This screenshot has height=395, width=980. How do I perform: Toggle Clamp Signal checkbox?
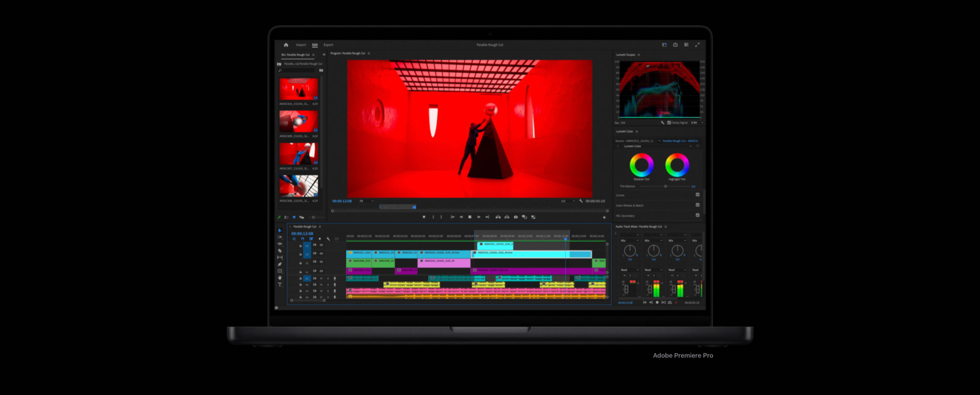669,123
